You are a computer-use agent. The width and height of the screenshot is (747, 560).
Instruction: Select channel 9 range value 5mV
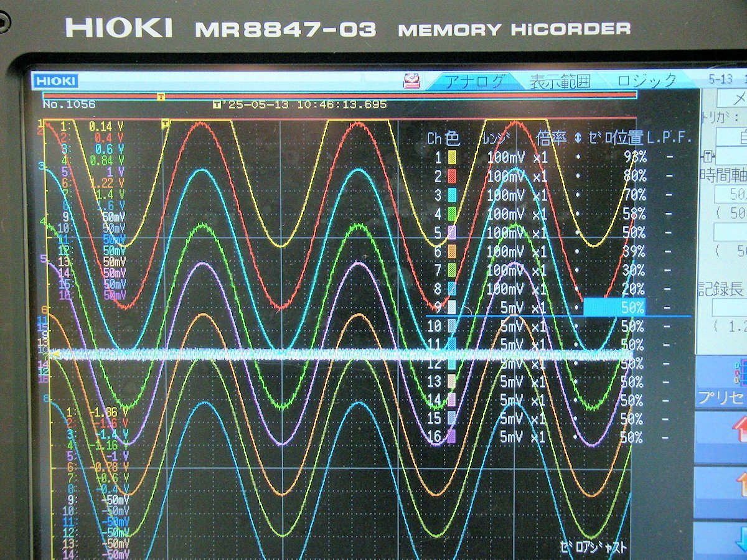tap(512, 307)
